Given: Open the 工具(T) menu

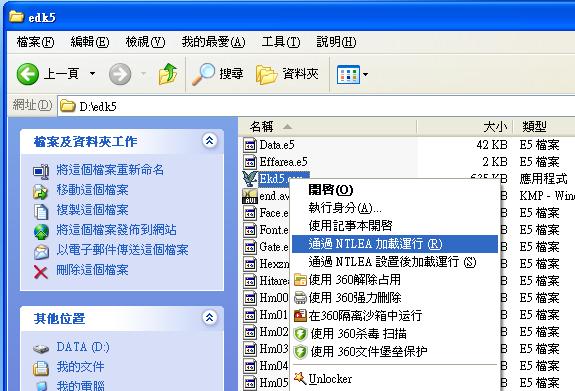Looking at the screenshot, I should 281,42.
